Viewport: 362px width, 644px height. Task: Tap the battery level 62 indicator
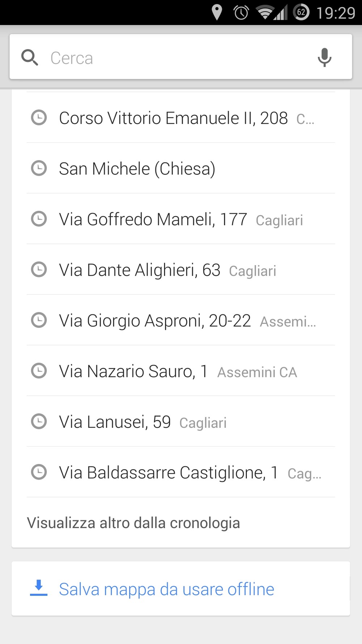pyautogui.click(x=301, y=13)
